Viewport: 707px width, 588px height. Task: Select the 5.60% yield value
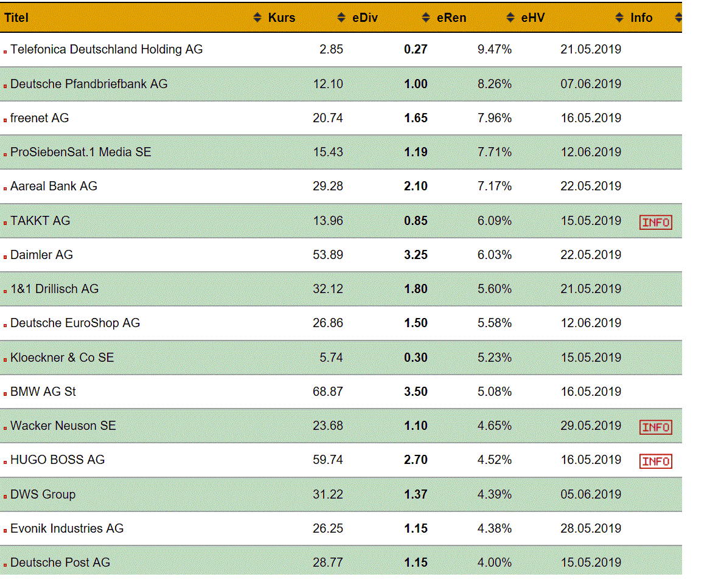point(495,289)
